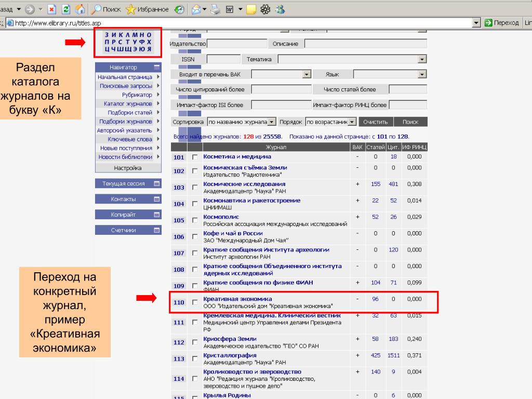Viewport: 532px width, 399px height.
Task: Click the flower-shaped toolbar icon
Action: point(265,9)
